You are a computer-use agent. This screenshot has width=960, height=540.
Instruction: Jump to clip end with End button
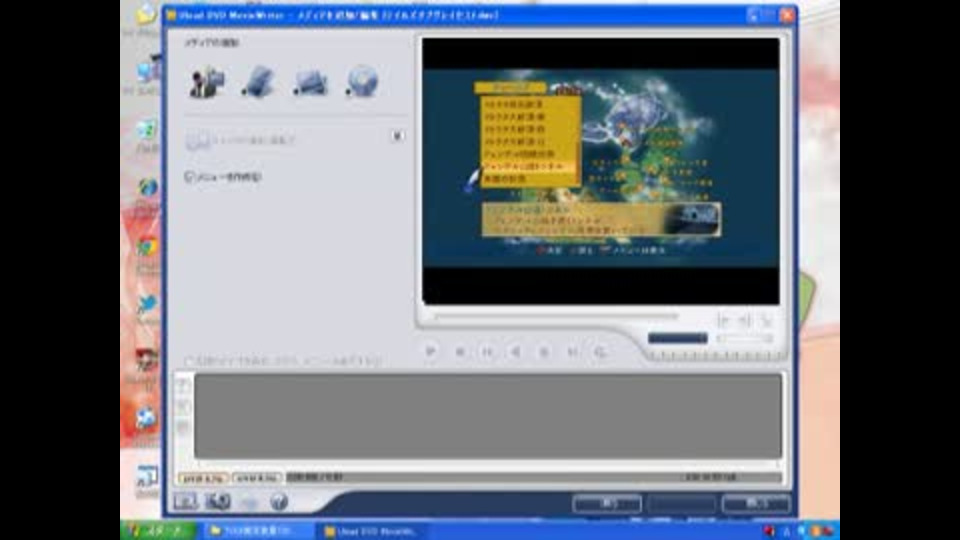572,351
